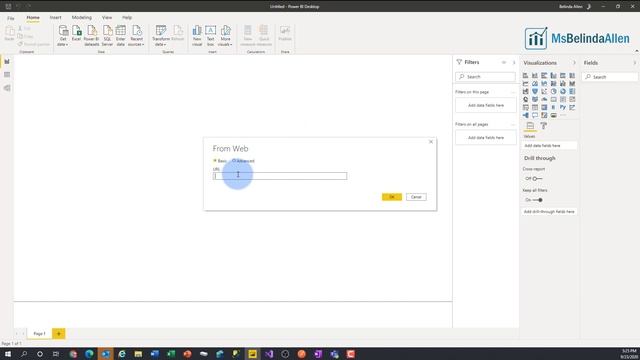Image resolution: width=640 pixels, height=360 pixels.
Task: Select the Stacked column chart visualization
Action: (535, 76)
